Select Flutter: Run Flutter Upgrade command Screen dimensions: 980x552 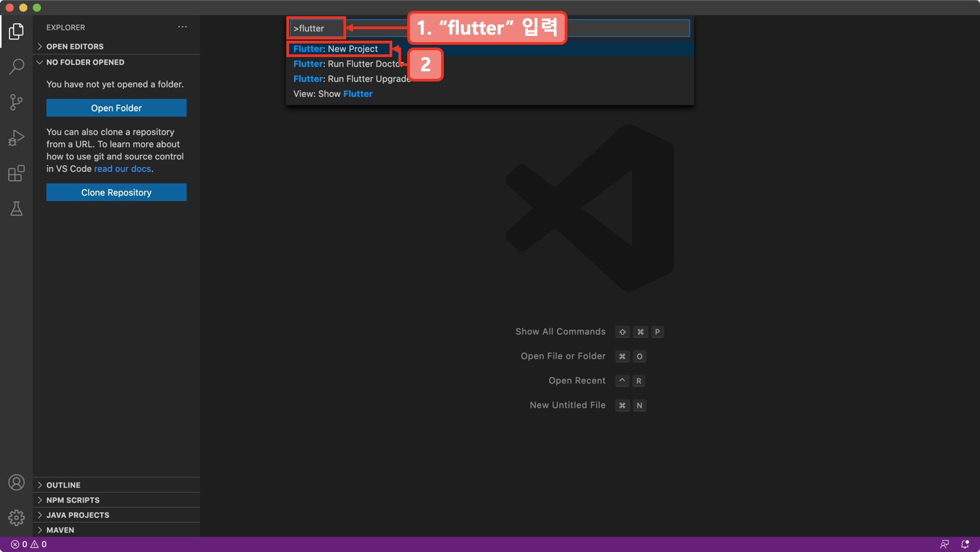click(490, 79)
